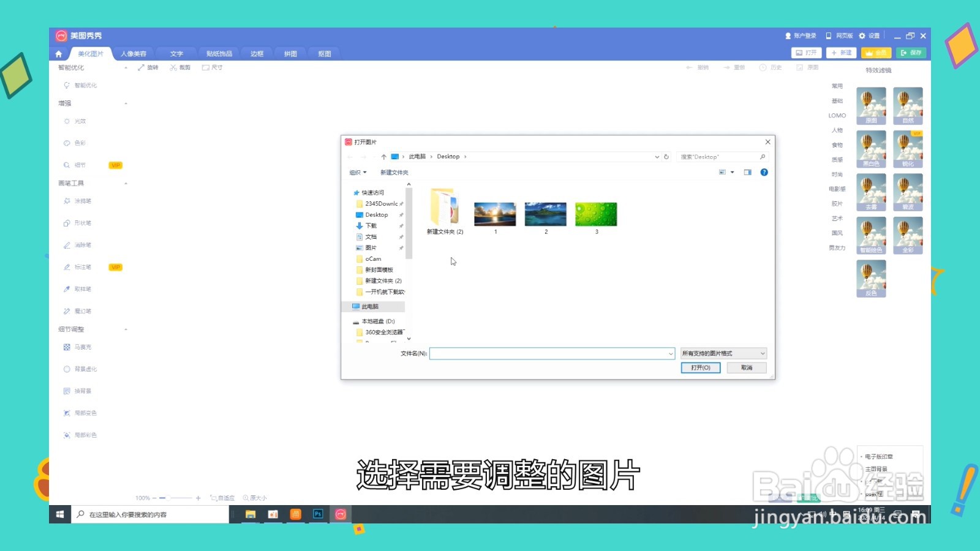Open the 网页版 web version

pyautogui.click(x=839, y=36)
